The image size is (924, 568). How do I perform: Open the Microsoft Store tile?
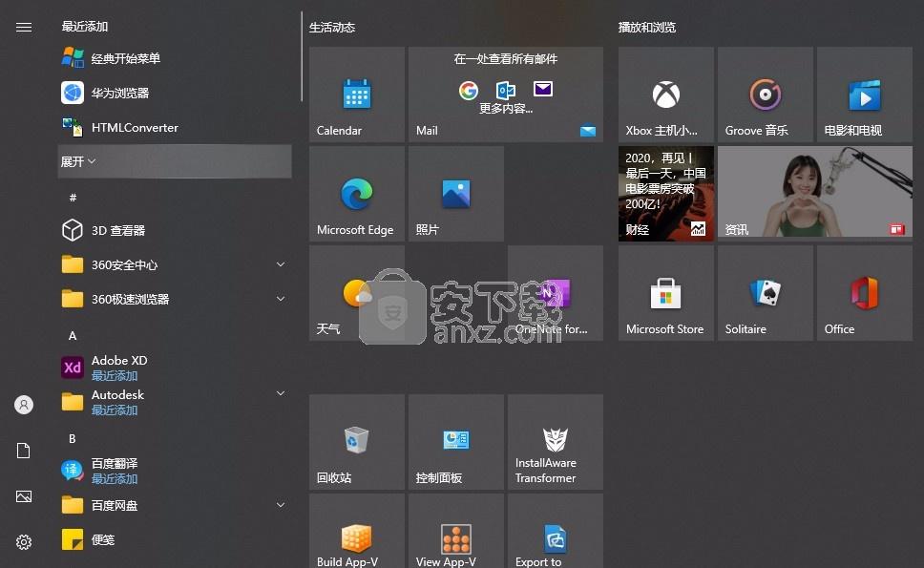coord(666,293)
